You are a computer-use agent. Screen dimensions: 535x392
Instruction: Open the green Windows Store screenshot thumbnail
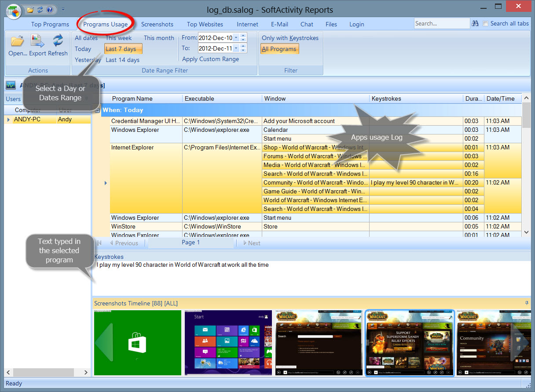138,343
